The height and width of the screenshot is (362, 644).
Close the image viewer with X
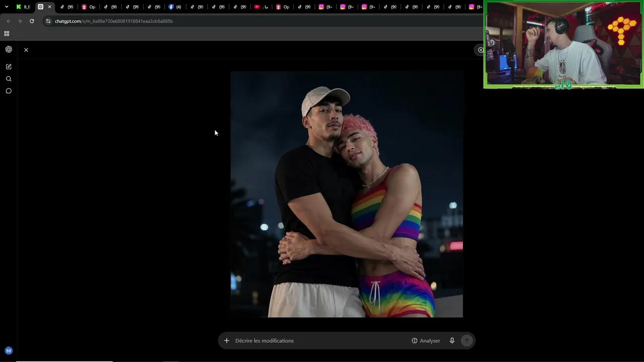[26, 50]
